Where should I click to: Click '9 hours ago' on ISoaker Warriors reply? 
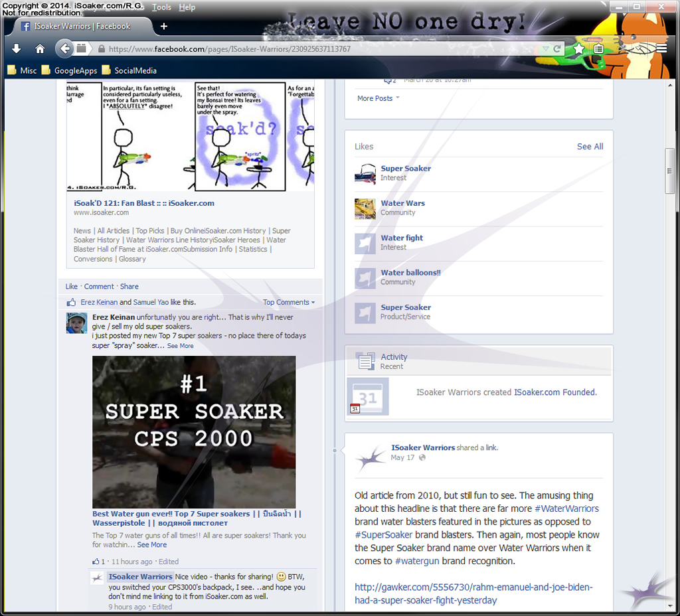click(x=127, y=607)
